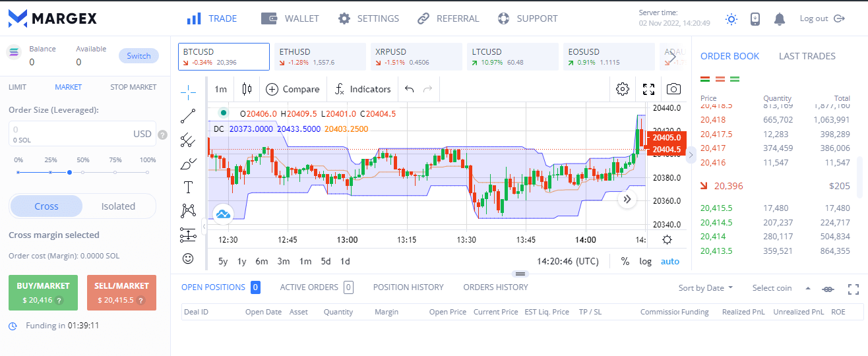Open chart settings gear
The height and width of the screenshot is (356, 868).
click(622, 89)
